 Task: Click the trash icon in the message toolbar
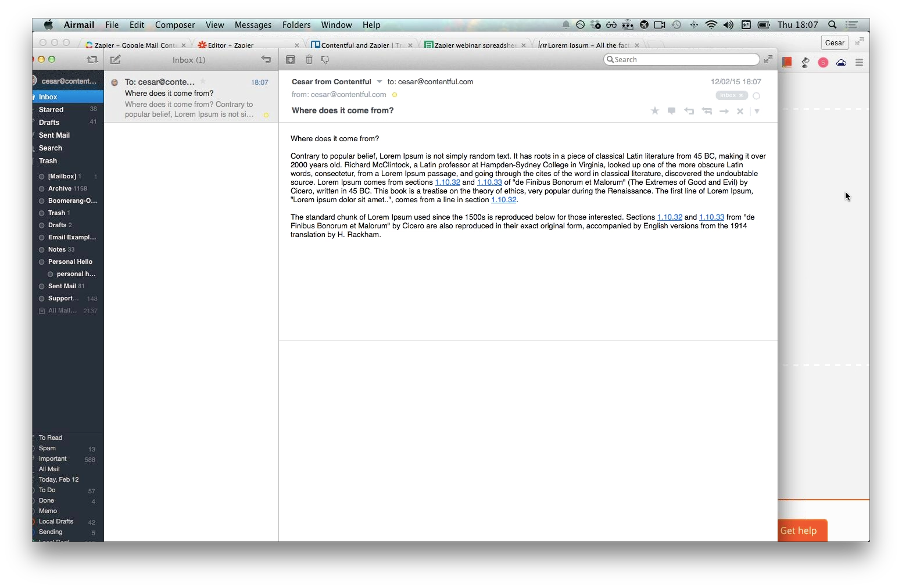pyautogui.click(x=309, y=59)
